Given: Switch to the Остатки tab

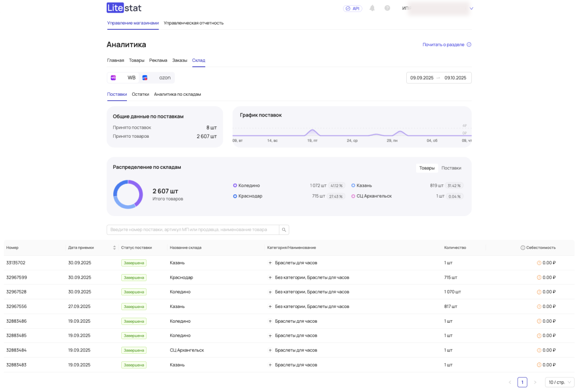Looking at the screenshot, I should pos(140,94).
